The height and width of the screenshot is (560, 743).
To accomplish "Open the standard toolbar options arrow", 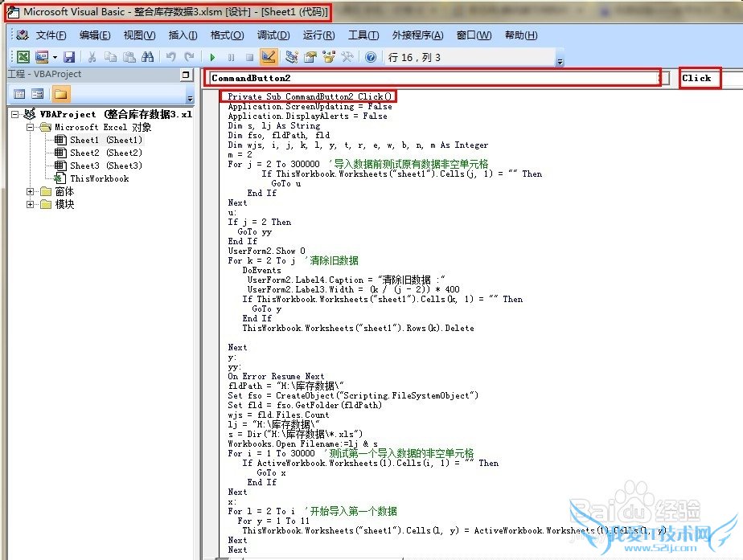I will (x=560, y=61).
